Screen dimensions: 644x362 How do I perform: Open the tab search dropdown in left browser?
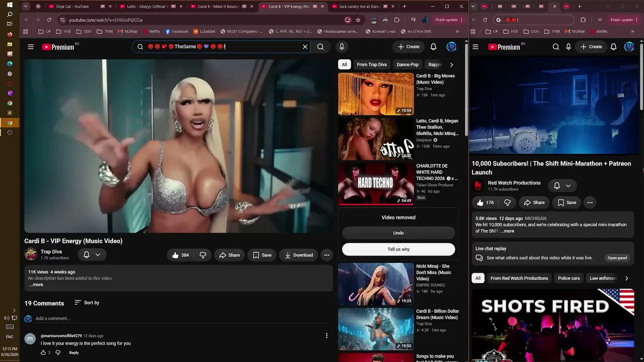[25, 7]
